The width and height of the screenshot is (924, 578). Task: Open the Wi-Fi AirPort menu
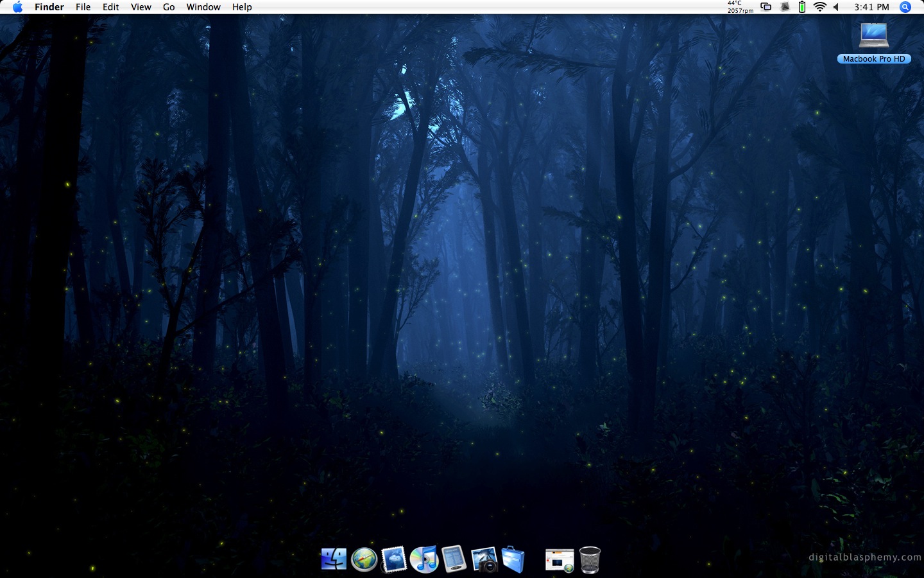[x=819, y=7]
